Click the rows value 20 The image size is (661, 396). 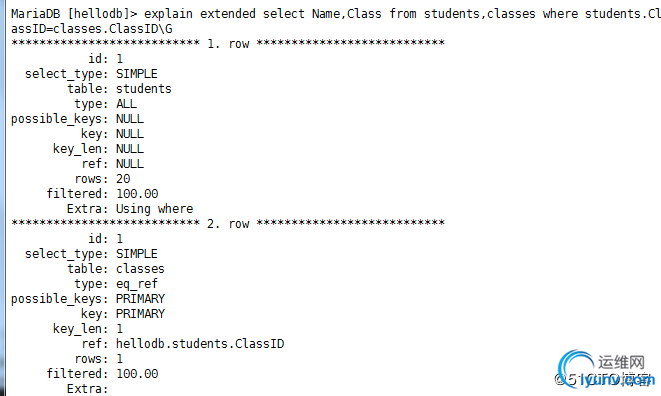coord(123,179)
